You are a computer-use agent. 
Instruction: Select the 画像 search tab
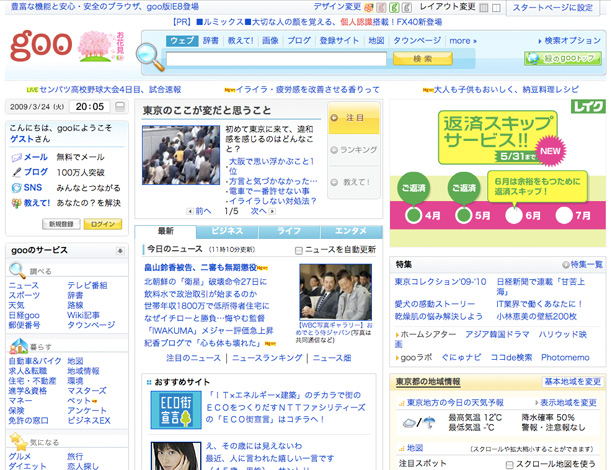click(x=270, y=41)
